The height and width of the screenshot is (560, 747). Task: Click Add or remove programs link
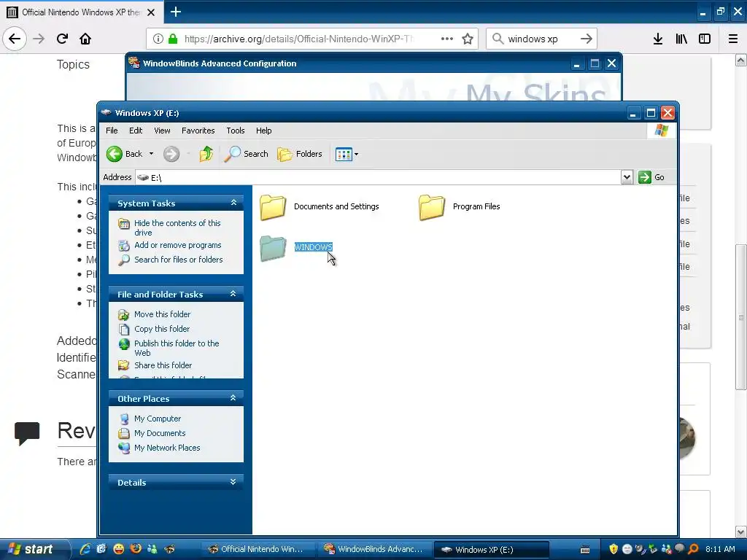pyautogui.click(x=178, y=245)
